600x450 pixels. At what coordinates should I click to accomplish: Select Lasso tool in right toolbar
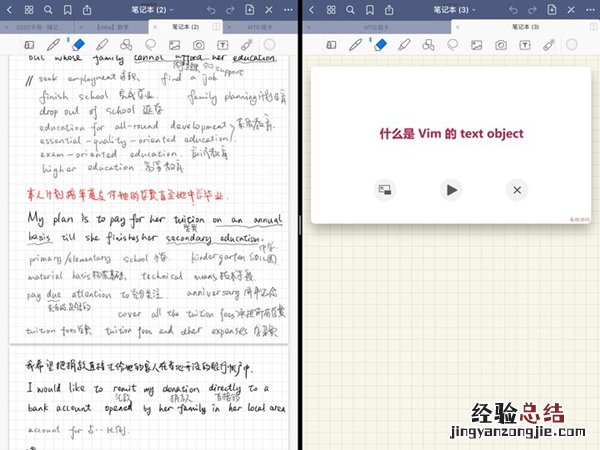[453, 45]
